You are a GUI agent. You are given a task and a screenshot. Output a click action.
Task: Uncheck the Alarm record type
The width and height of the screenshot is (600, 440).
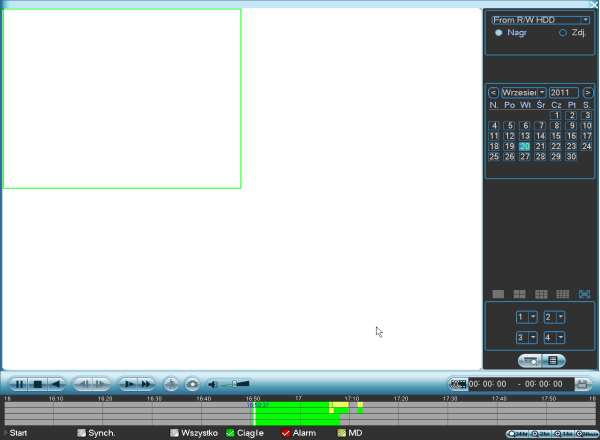tap(285, 433)
